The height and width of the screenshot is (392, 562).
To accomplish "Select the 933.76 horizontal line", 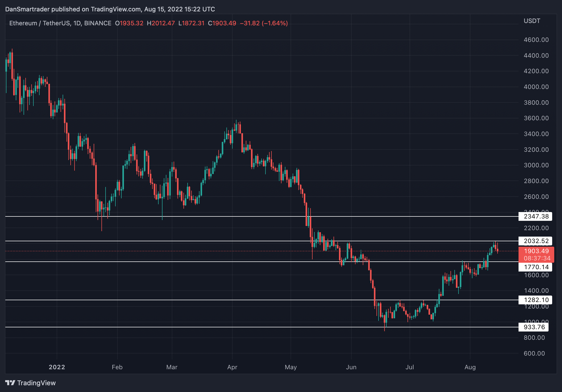I will [261, 327].
